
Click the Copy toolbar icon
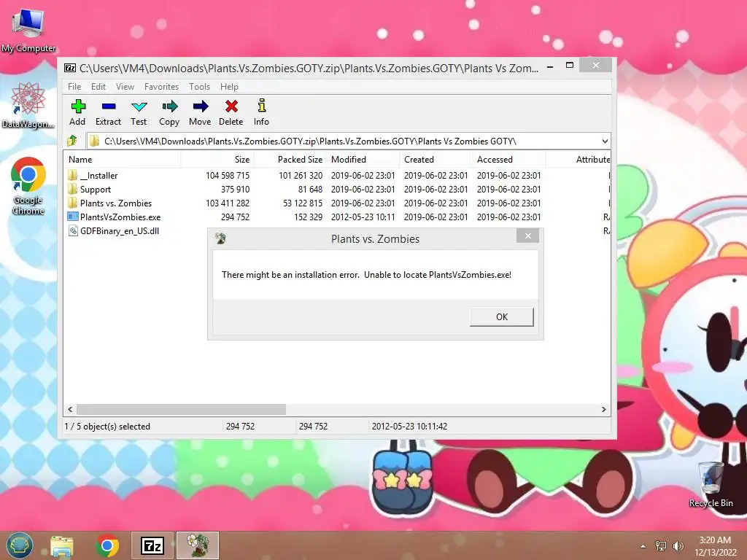click(x=169, y=106)
